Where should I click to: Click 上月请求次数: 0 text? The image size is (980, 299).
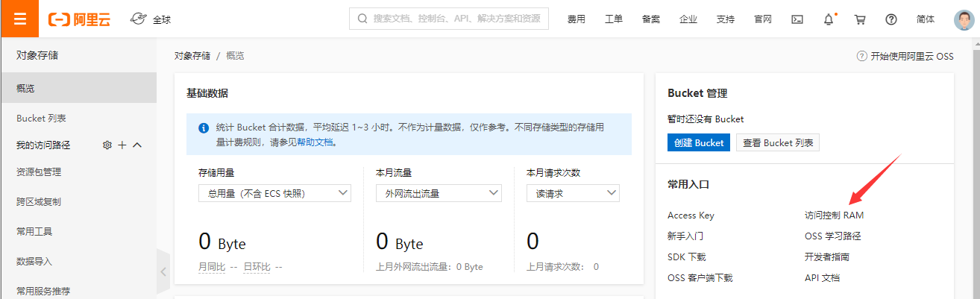pos(562,266)
